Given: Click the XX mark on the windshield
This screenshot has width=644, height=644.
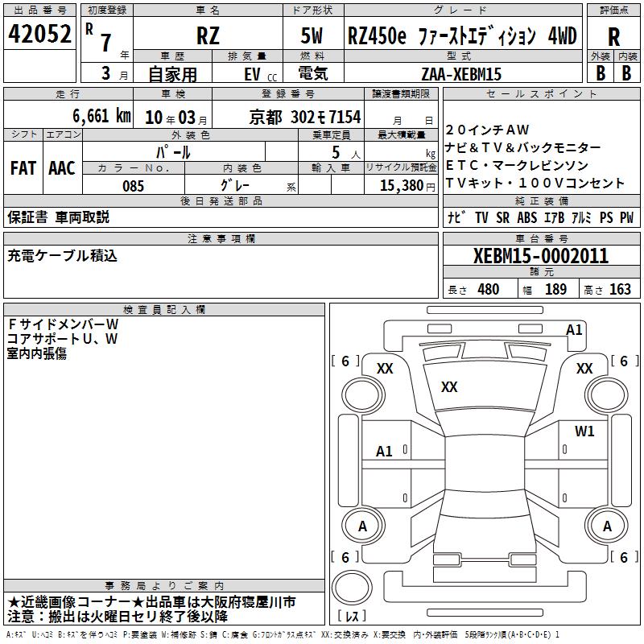Looking at the screenshot, I should pyautogui.click(x=449, y=386).
